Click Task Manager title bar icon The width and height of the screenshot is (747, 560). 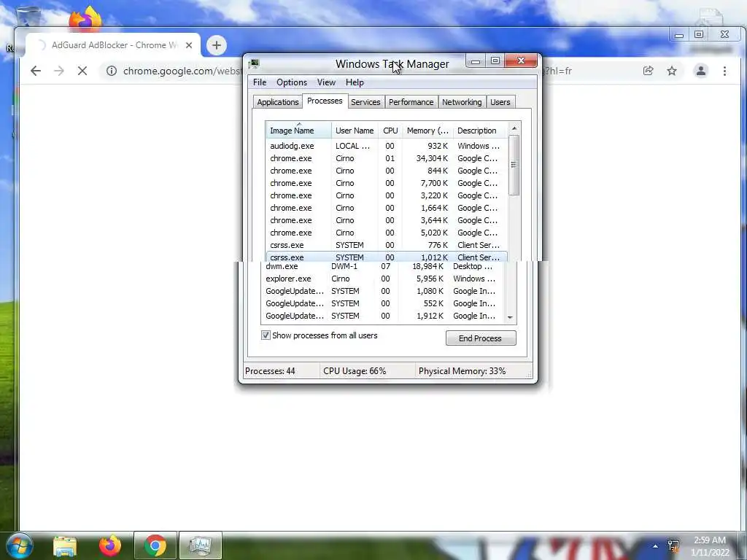point(254,64)
